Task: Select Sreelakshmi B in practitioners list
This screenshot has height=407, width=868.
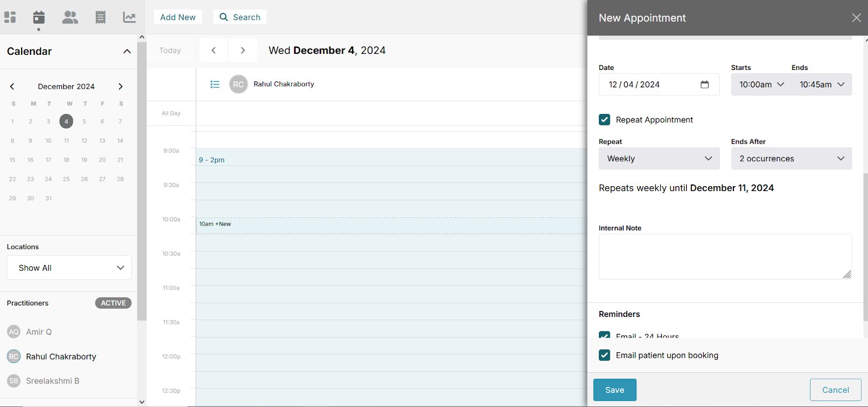Action: coord(52,381)
